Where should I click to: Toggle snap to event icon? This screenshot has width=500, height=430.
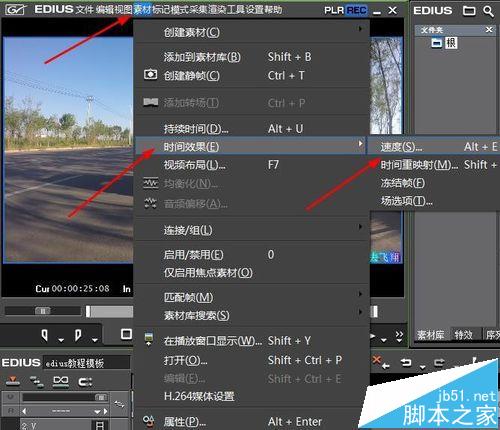[85, 381]
